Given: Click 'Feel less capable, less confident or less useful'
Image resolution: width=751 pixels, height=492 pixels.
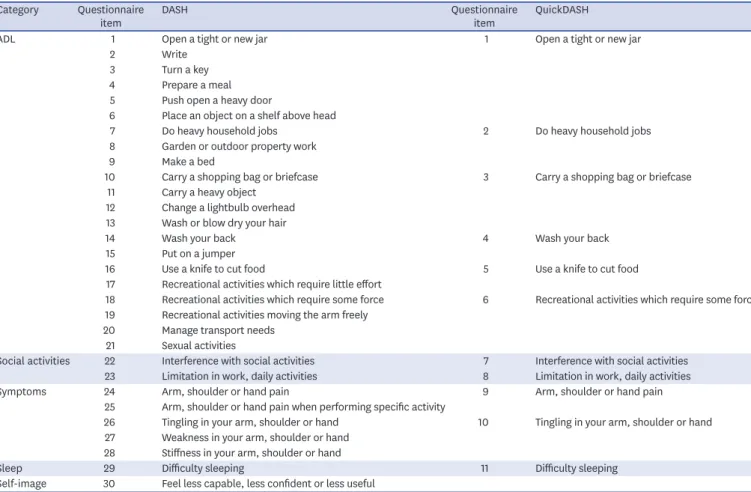Looking at the screenshot, I should (268, 483).
